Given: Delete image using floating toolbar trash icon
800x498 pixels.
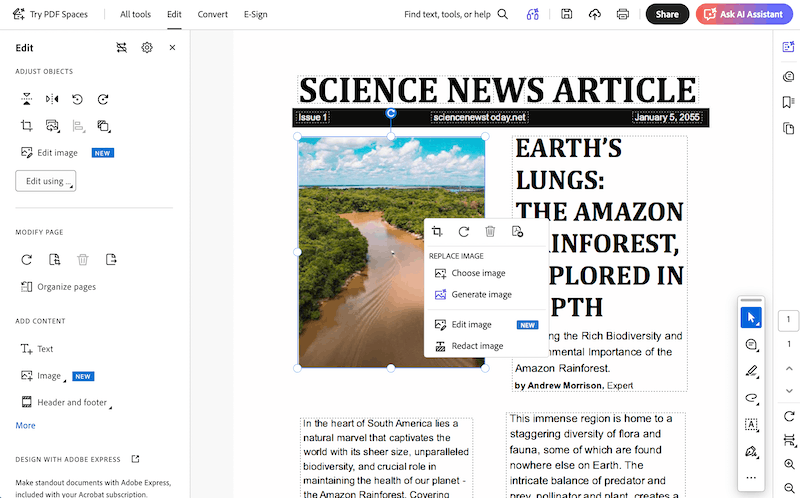Looking at the screenshot, I should (490, 232).
